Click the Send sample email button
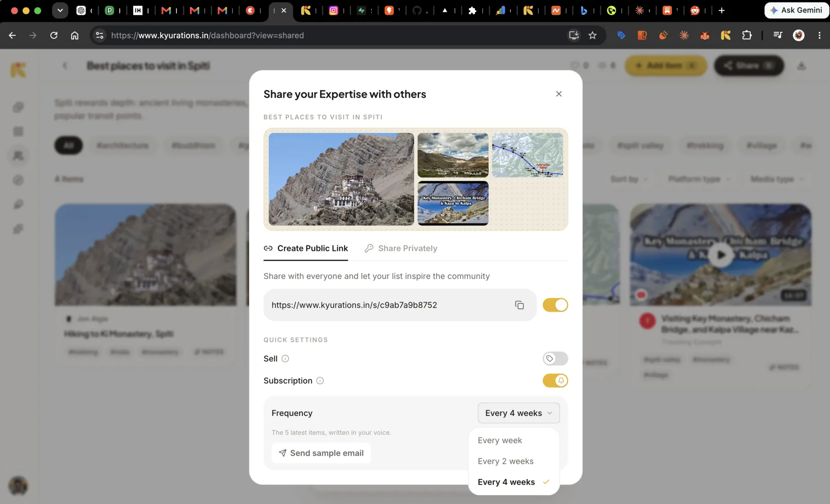 click(x=321, y=453)
